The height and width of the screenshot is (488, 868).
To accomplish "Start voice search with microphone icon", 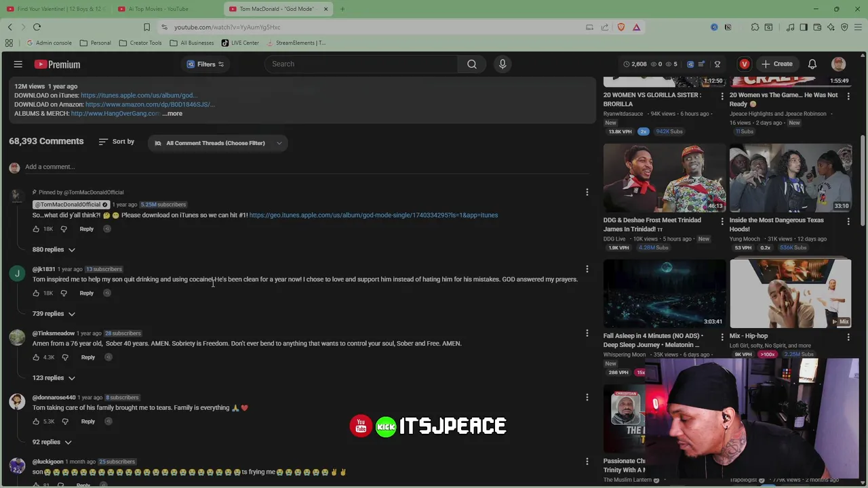I will (502, 64).
